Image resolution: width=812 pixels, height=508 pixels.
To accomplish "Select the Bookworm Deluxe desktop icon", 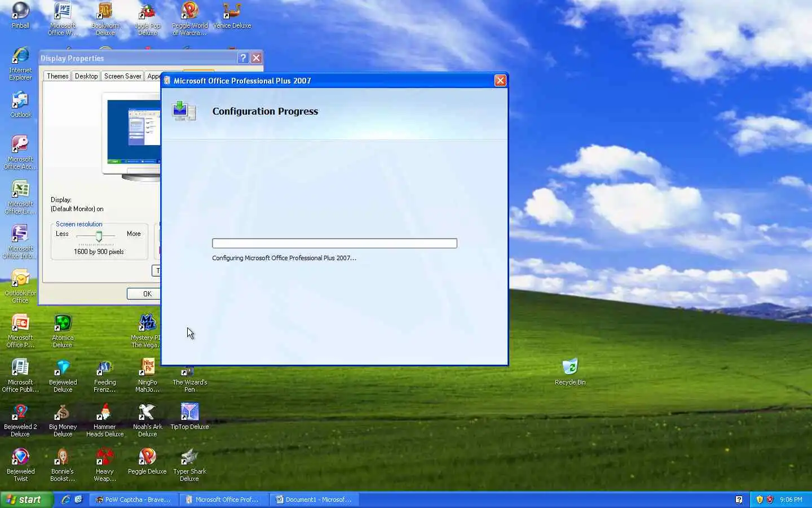I will (x=105, y=18).
